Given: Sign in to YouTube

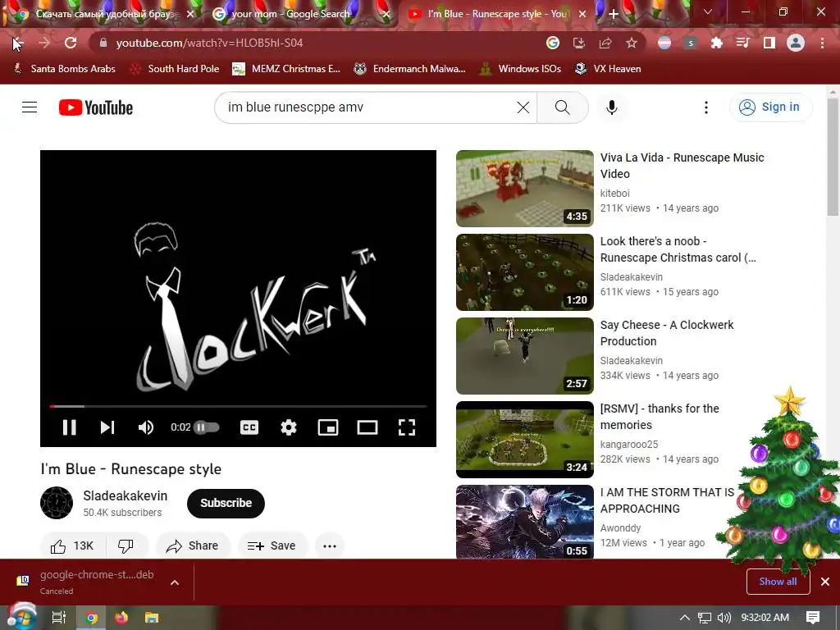Looking at the screenshot, I should pos(770,107).
